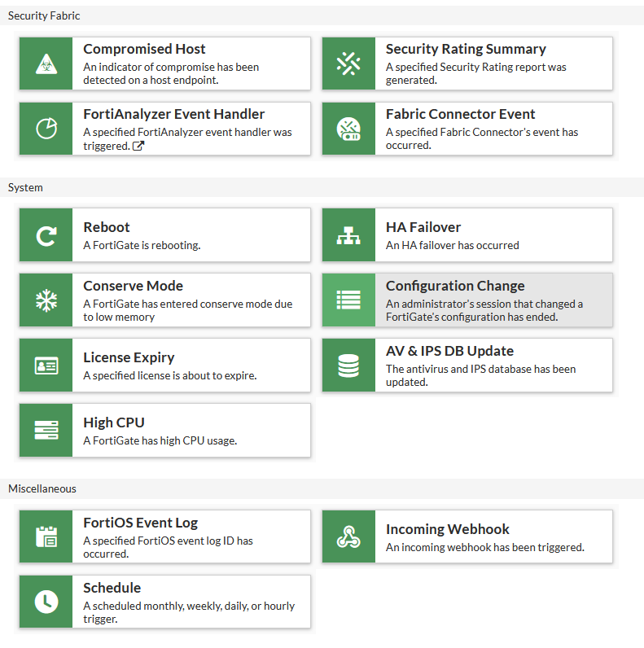The height and width of the screenshot is (648, 644).
Task: Click the High CPU server icon
Action: (x=46, y=431)
